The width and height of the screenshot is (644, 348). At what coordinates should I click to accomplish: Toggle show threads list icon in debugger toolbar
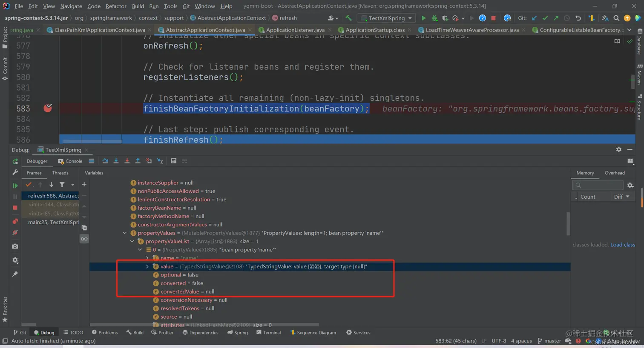pos(92,161)
